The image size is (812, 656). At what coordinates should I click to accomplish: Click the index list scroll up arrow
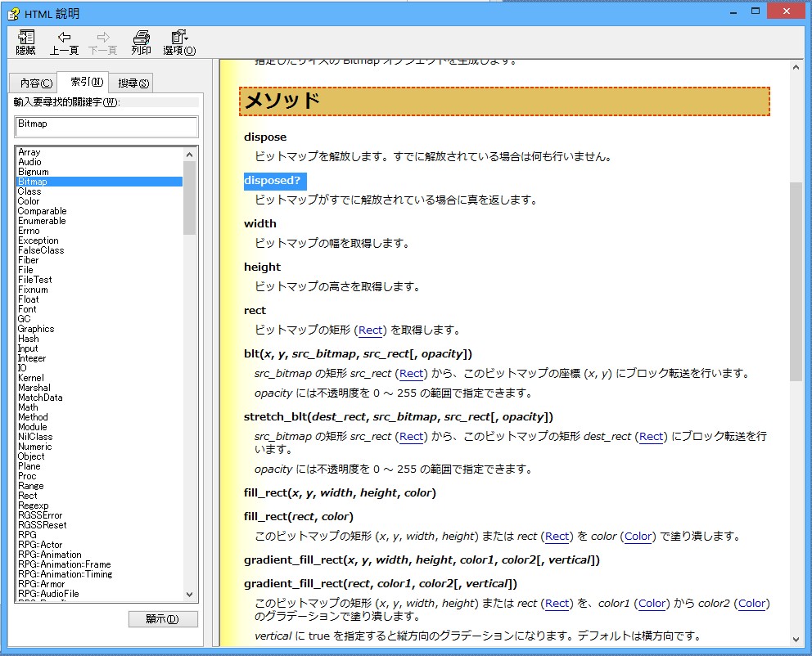pos(189,154)
